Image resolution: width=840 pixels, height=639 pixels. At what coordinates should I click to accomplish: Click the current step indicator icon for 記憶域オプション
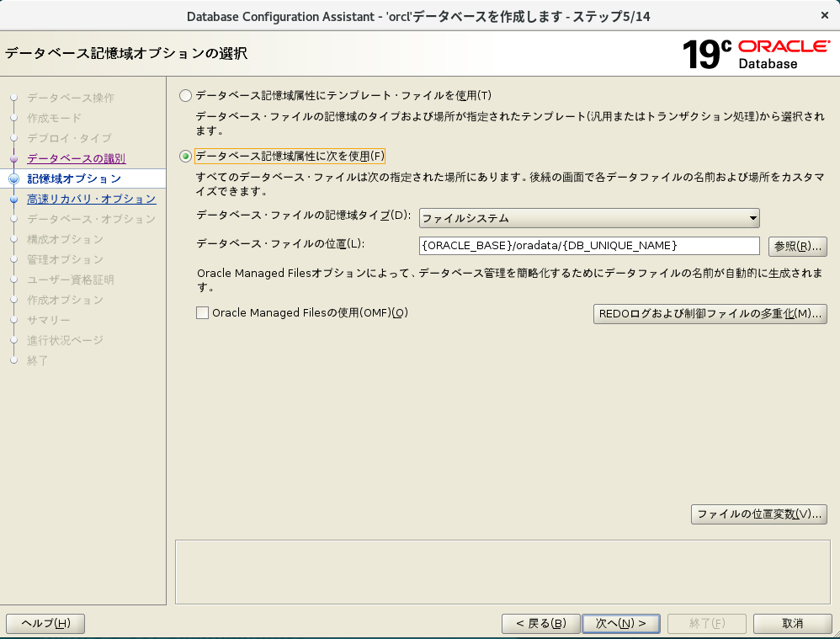(x=13, y=178)
